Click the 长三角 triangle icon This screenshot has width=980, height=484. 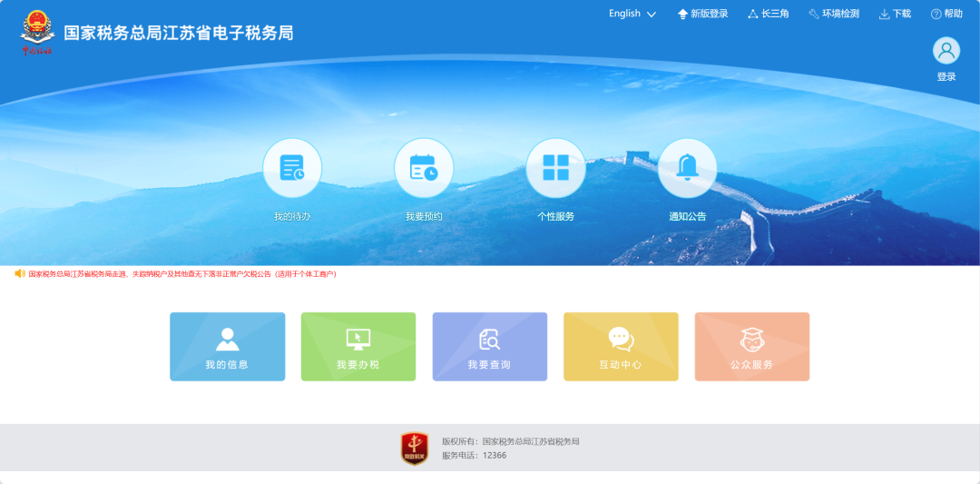(x=753, y=14)
